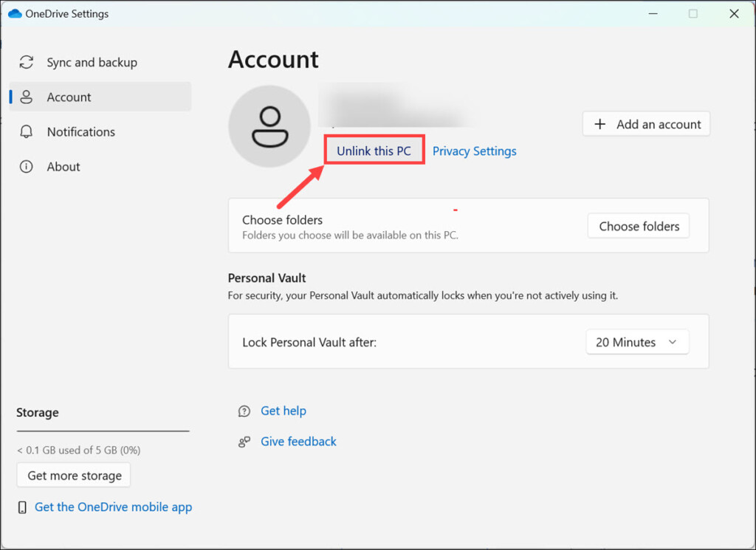Click the mobile phone icon
The height and width of the screenshot is (550, 756).
click(x=23, y=507)
